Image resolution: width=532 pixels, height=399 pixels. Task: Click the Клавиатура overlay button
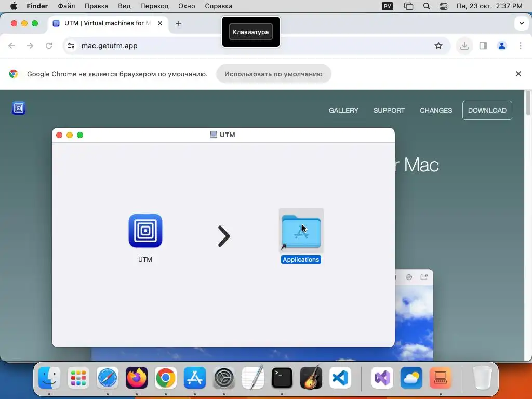(x=251, y=32)
